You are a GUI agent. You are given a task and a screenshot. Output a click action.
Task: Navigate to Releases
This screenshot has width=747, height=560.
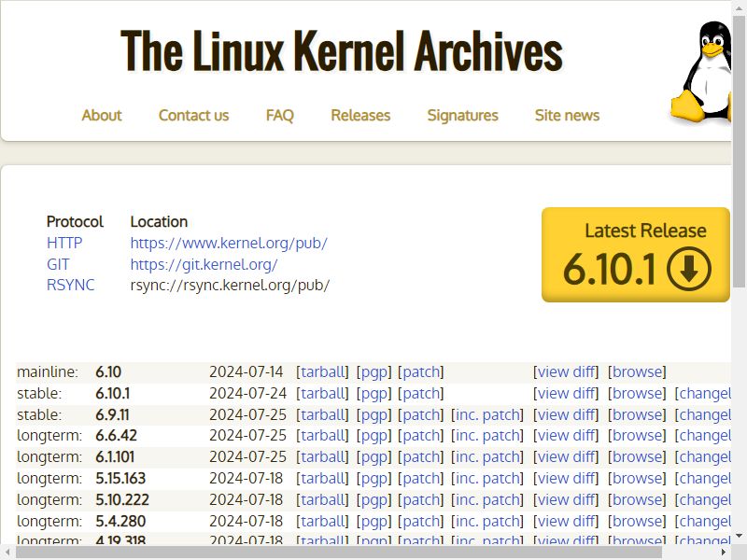pos(360,115)
